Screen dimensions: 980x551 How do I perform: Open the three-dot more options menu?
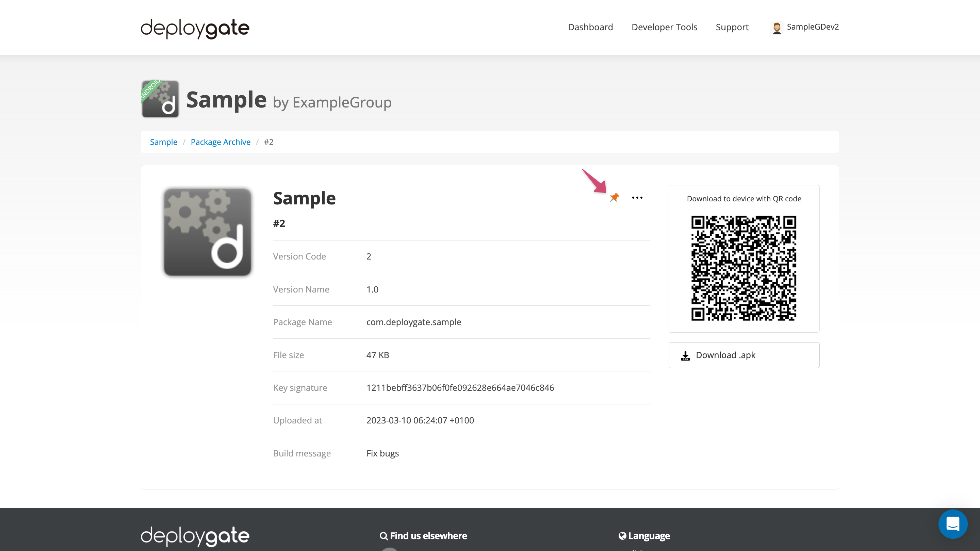coord(637,198)
